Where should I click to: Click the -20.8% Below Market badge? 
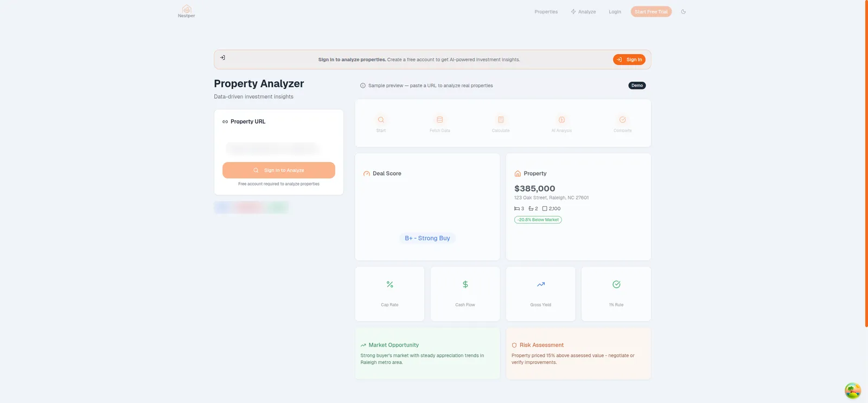click(538, 220)
